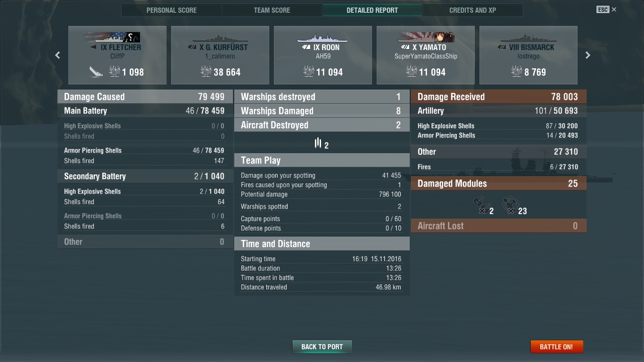This screenshot has width=644, height=362.
Task: Click the Battle On! button
Action: pyautogui.click(x=557, y=347)
